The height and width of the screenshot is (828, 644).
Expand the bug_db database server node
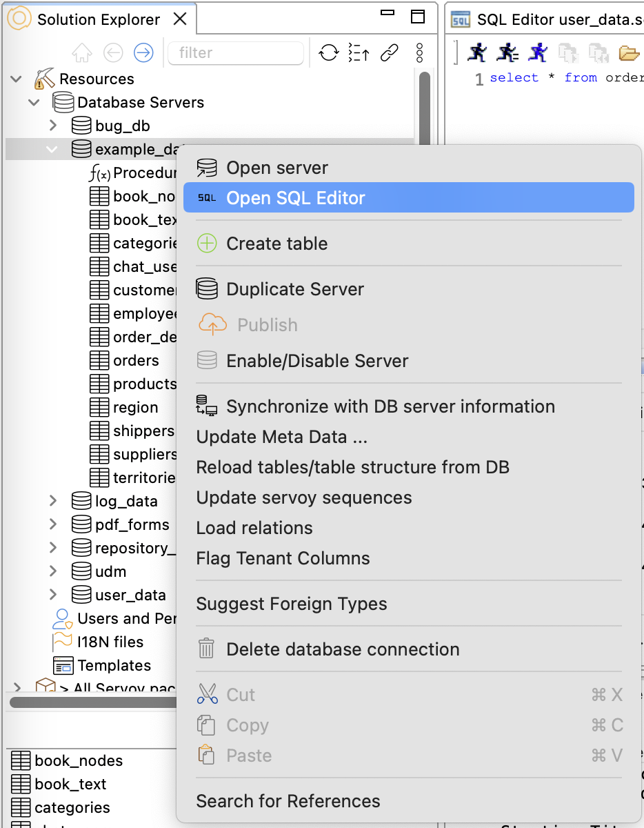pos(54,126)
